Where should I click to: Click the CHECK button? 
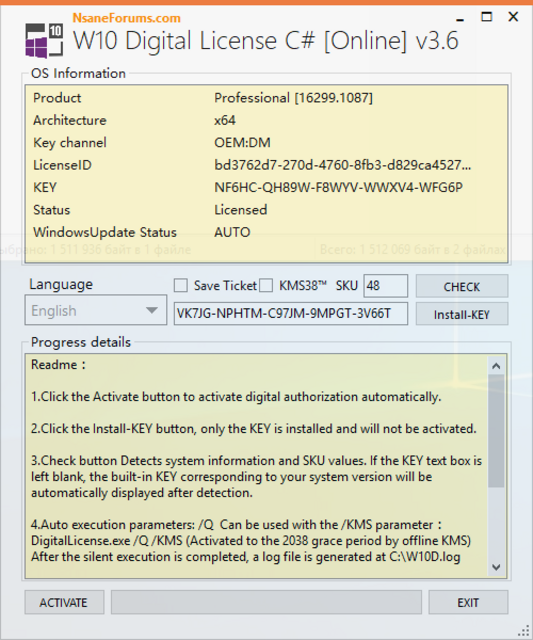pyautogui.click(x=462, y=287)
